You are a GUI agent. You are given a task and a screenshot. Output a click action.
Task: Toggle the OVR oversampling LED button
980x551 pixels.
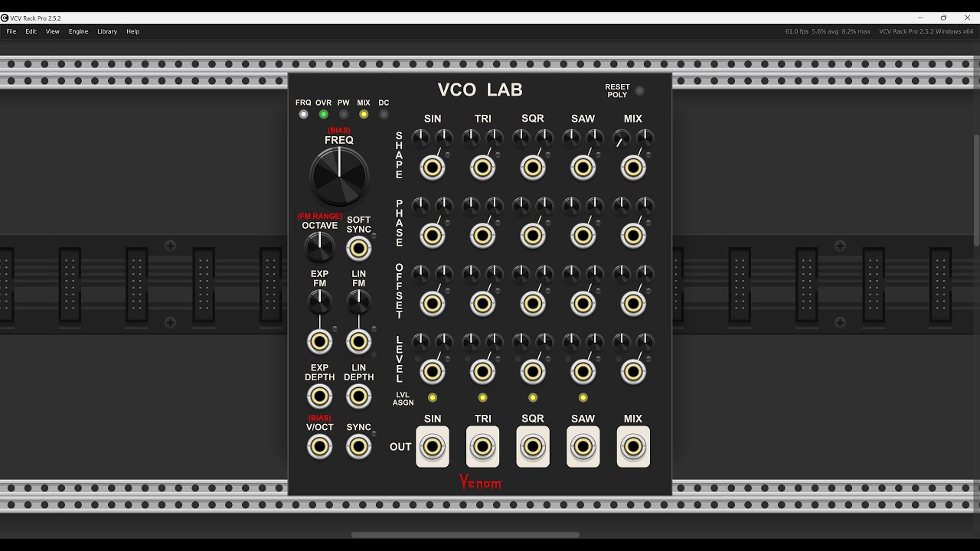[x=323, y=114]
